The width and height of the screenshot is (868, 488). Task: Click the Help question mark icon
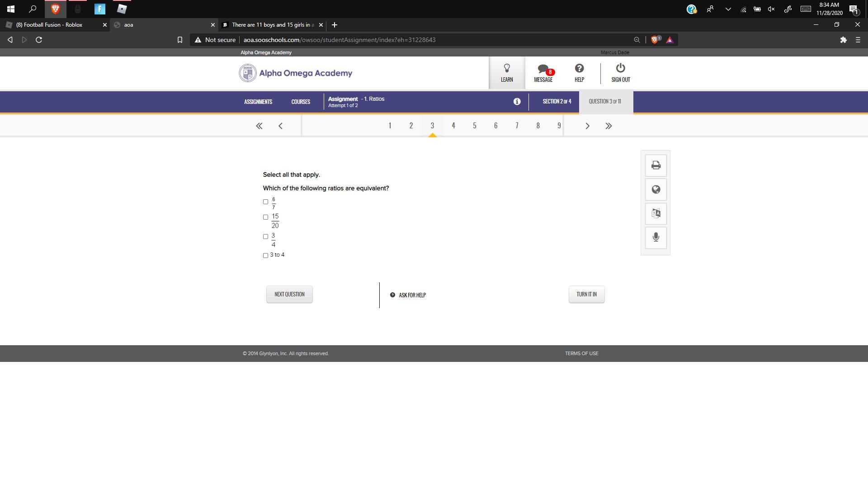(x=579, y=73)
